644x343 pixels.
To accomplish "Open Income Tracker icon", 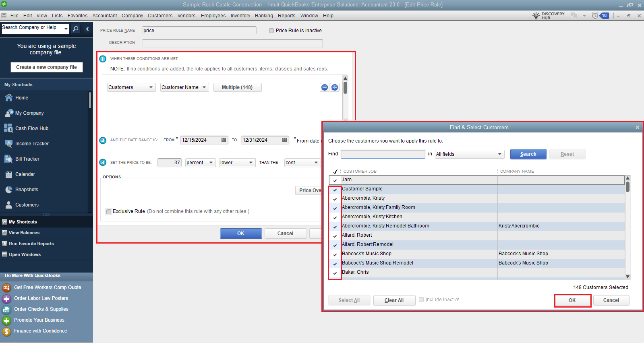I will pos(8,144).
